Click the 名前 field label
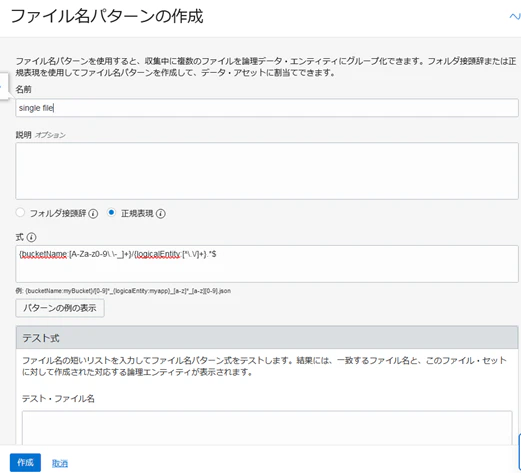This screenshot has height=473, width=521. [24, 89]
